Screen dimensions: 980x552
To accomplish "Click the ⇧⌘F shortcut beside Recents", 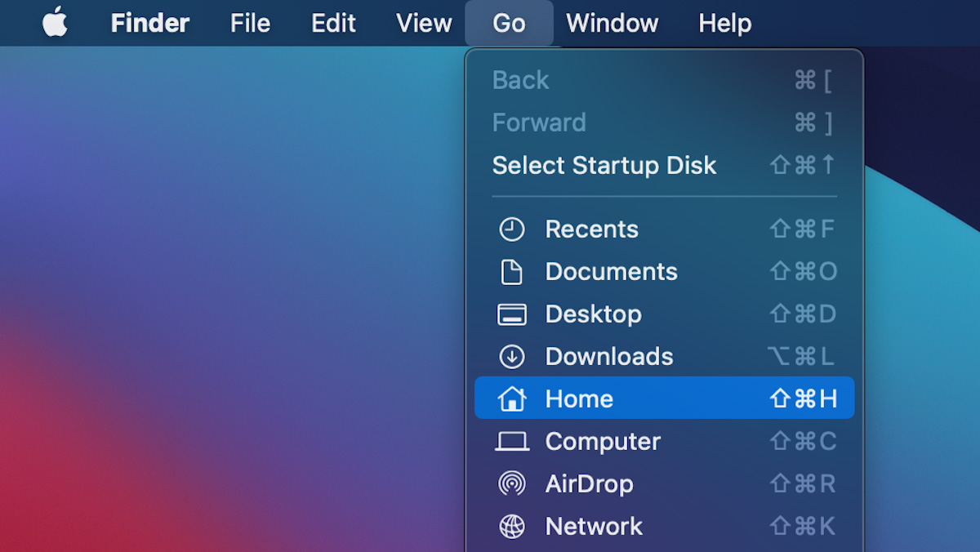I will pyautogui.click(x=803, y=229).
